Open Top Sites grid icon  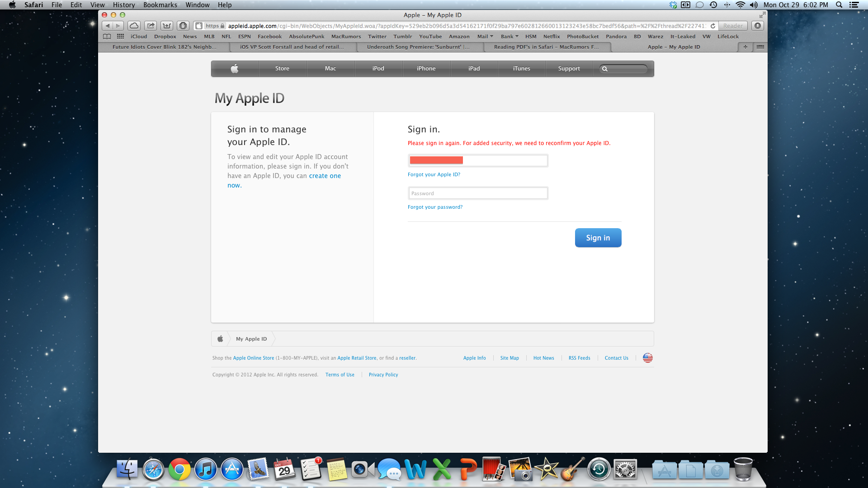click(x=120, y=37)
